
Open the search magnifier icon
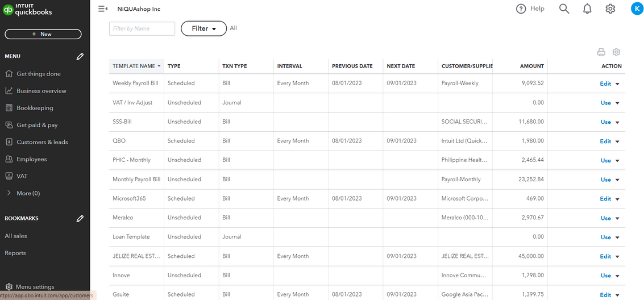click(564, 9)
